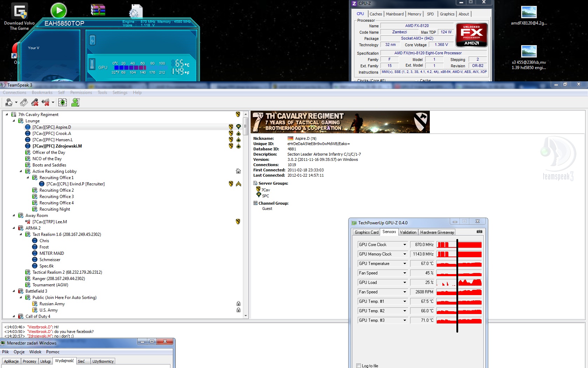Select user [7Cav][PFC] Zdrojewski.M
Screen dimensions: 588x368
(x=57, y=146)
